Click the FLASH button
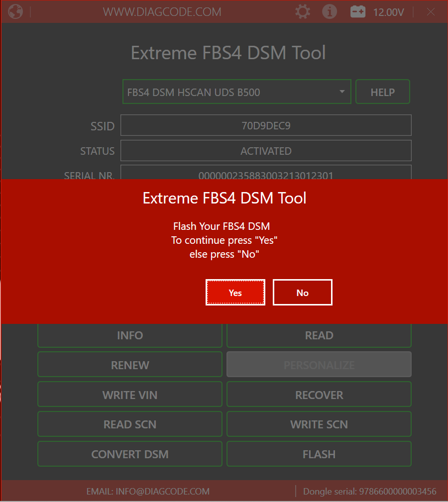448x502 pixels. pos(319,454)
